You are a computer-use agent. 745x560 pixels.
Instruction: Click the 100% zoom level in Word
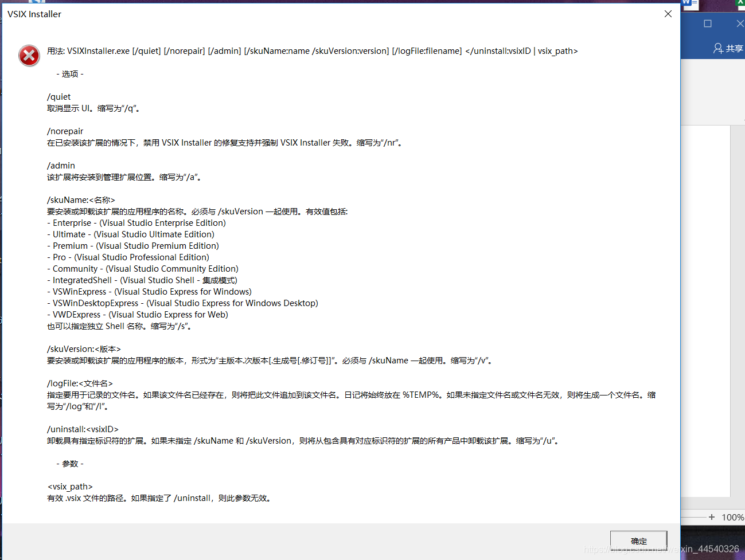pos(732,517)
